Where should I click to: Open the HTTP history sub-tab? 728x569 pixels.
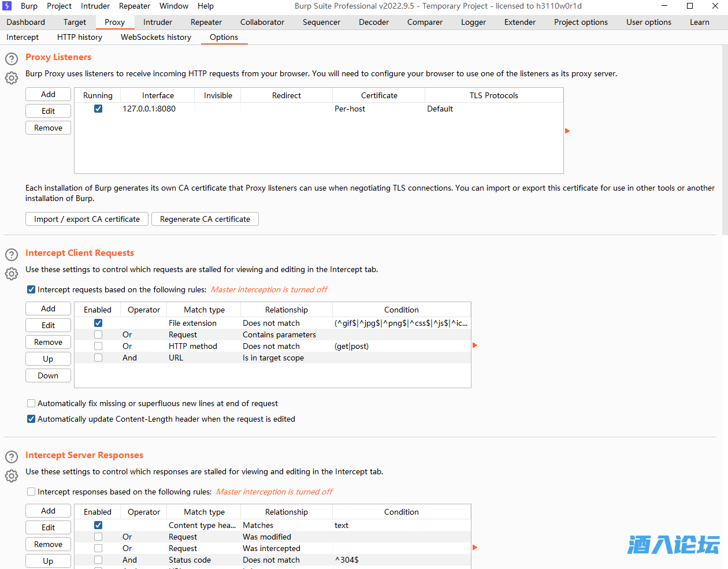(80, 37)
